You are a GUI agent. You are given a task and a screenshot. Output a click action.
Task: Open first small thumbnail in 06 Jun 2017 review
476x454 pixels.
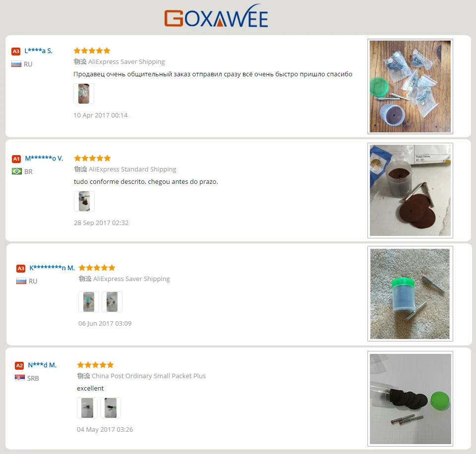tap(89, 302)
